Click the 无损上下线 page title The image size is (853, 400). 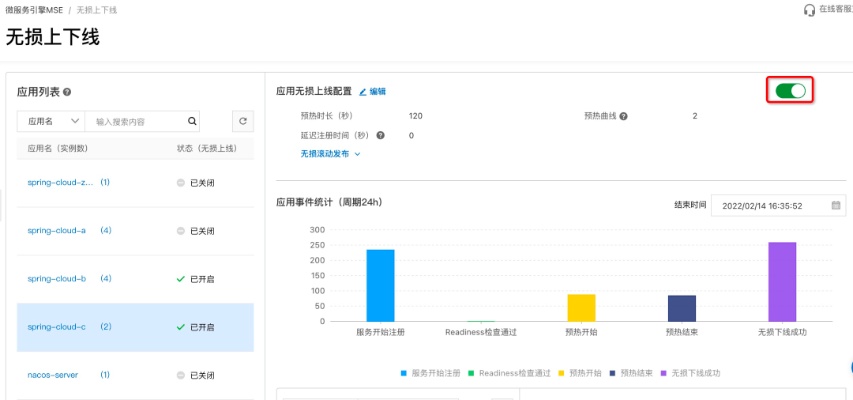click(x=53, y=38)
